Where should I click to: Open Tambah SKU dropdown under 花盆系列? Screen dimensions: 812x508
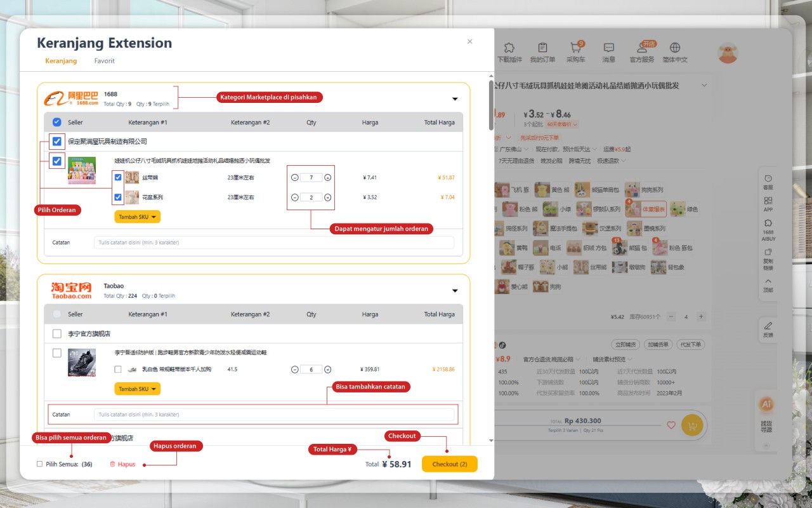click(x=137, y=217)
